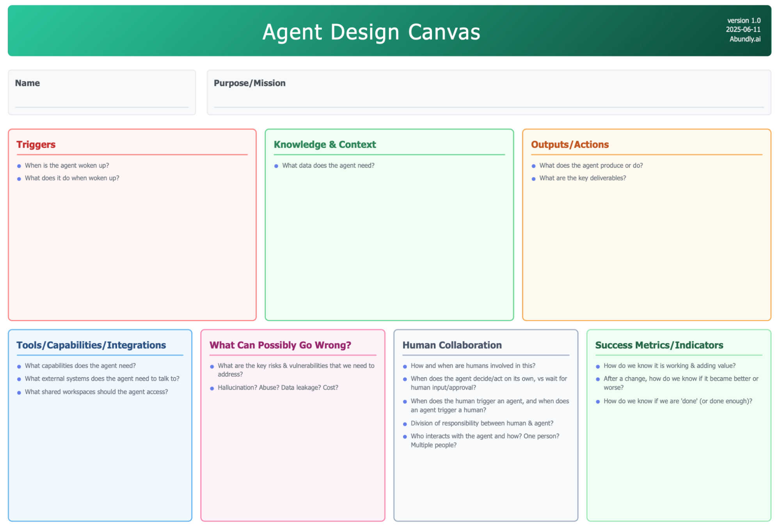780x532 pixels.
Task: Click 'After a change, how do we know' bullet
Action: (x=681, y=383)
